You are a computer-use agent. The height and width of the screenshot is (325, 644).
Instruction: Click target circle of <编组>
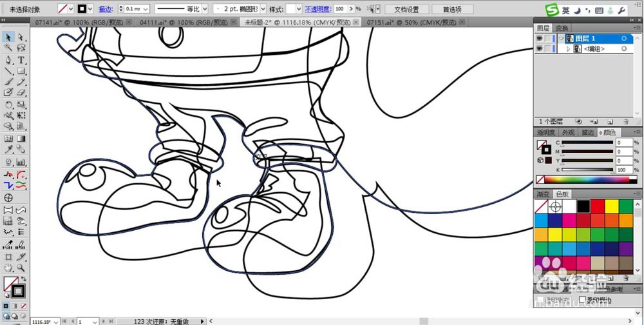click(624, 48)
